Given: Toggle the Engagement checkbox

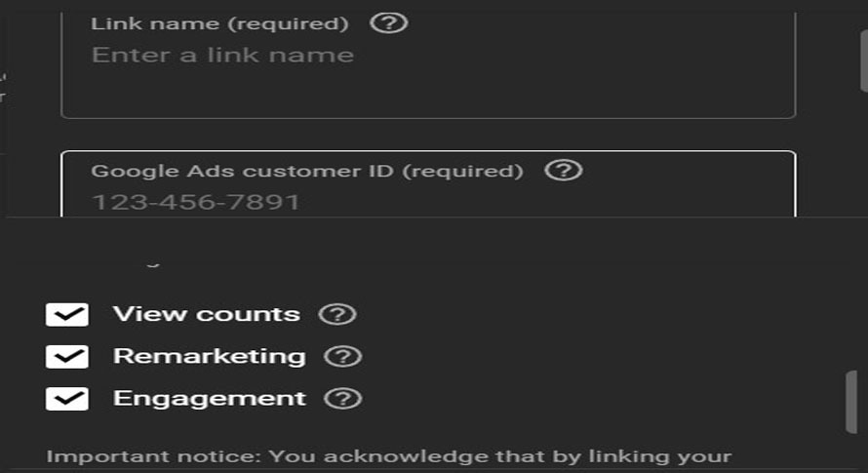Looking at the screenshot, I should click(67, 398).
